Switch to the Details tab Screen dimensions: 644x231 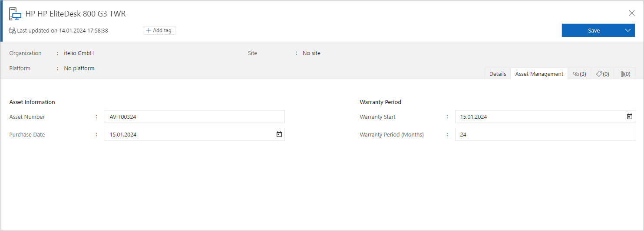498,74
